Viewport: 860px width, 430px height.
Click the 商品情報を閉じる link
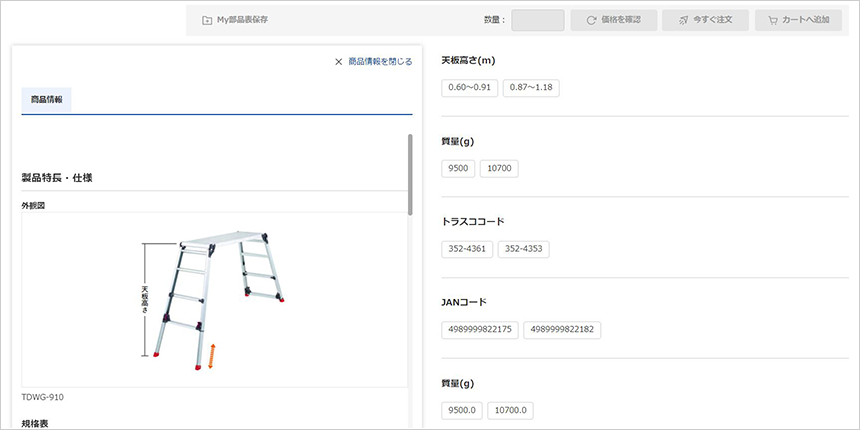tap(380, 62)
